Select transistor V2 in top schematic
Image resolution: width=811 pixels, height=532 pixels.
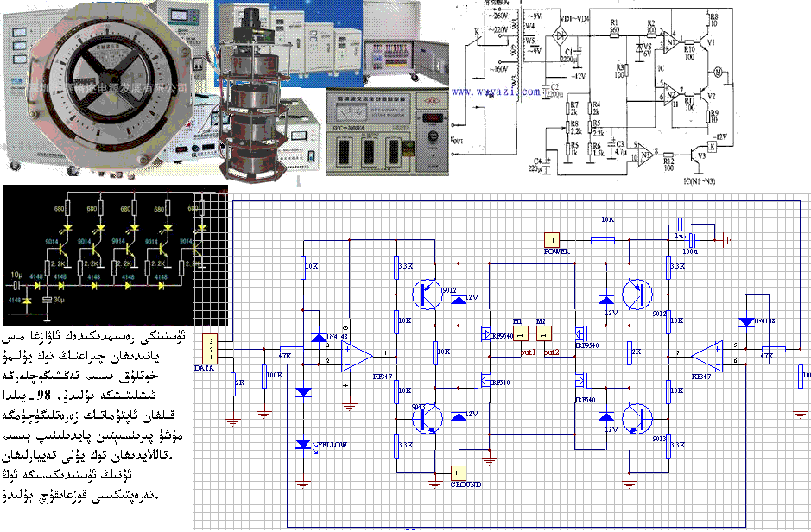(705, 96)
